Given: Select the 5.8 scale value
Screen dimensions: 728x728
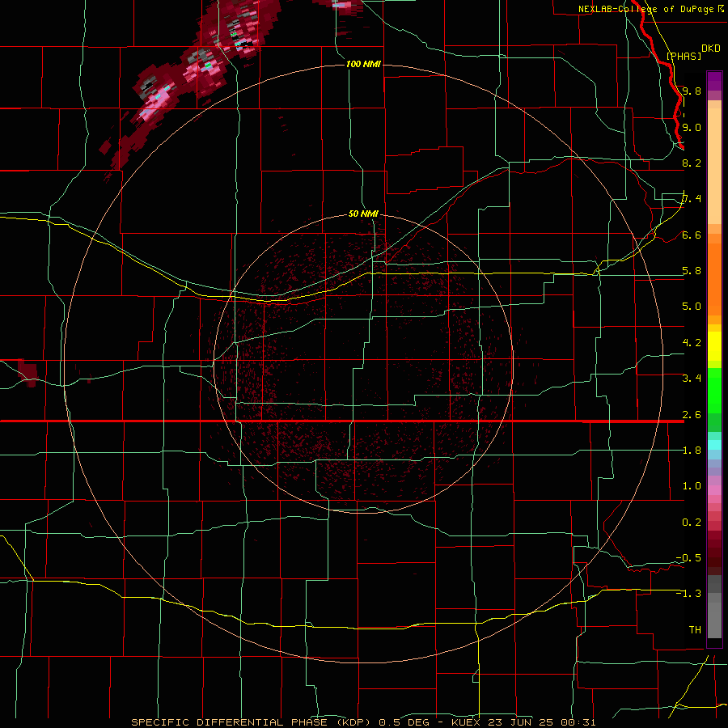Looking at the screenshot, I should tap(692, 271).
